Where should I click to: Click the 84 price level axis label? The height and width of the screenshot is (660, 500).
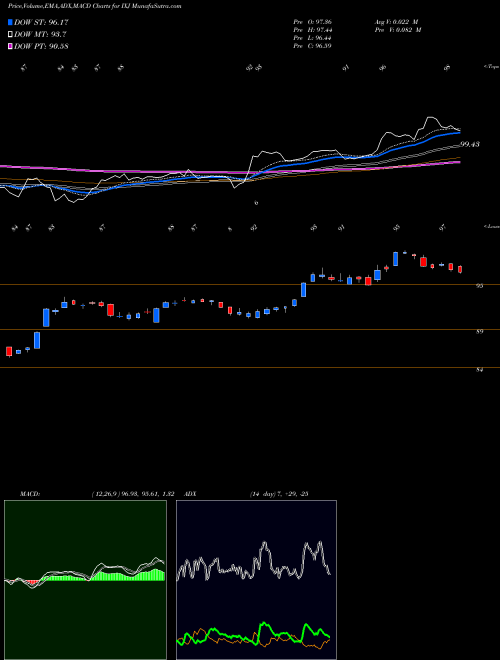pyautogui.click(x=479, y=370)
